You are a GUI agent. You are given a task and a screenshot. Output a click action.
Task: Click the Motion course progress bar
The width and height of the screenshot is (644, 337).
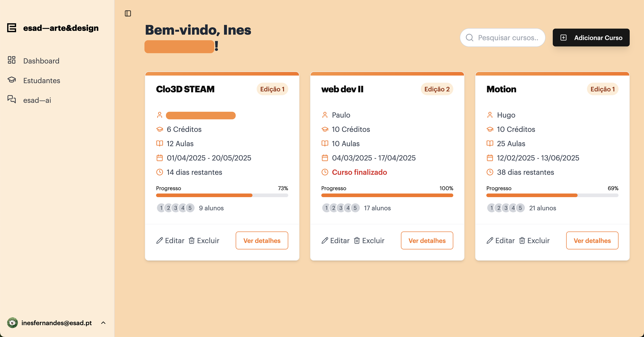coord(552,195)
